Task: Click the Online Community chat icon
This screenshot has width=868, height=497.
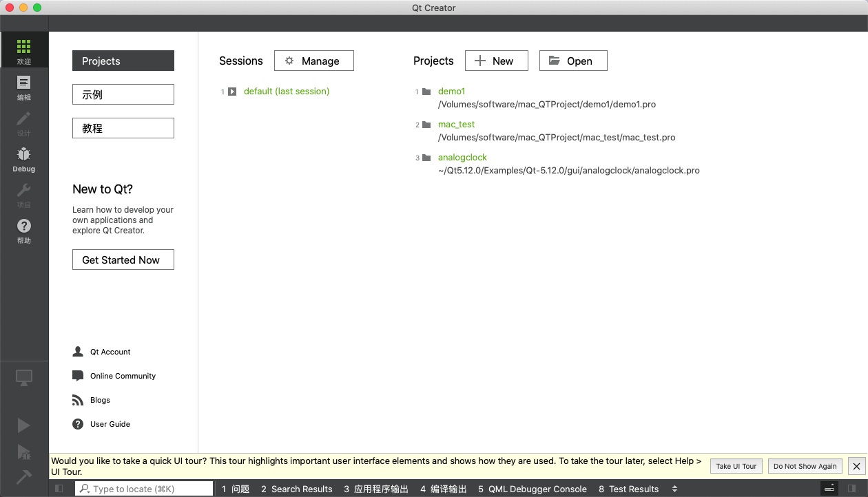Action: coord(78,376)
